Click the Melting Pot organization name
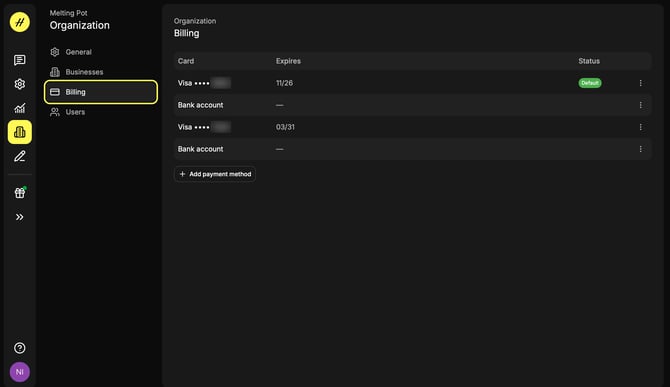Viewport: 670px width, 387px height. (x=68, y=13)
